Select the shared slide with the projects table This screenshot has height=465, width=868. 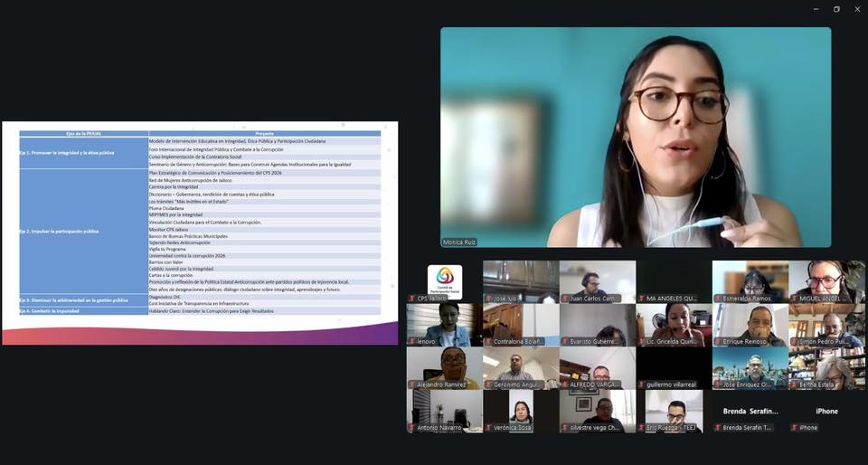tap(200, 232)
